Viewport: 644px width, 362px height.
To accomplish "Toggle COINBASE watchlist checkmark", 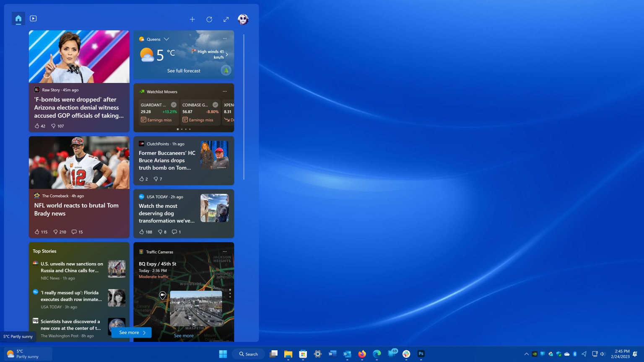I will 215,105.
